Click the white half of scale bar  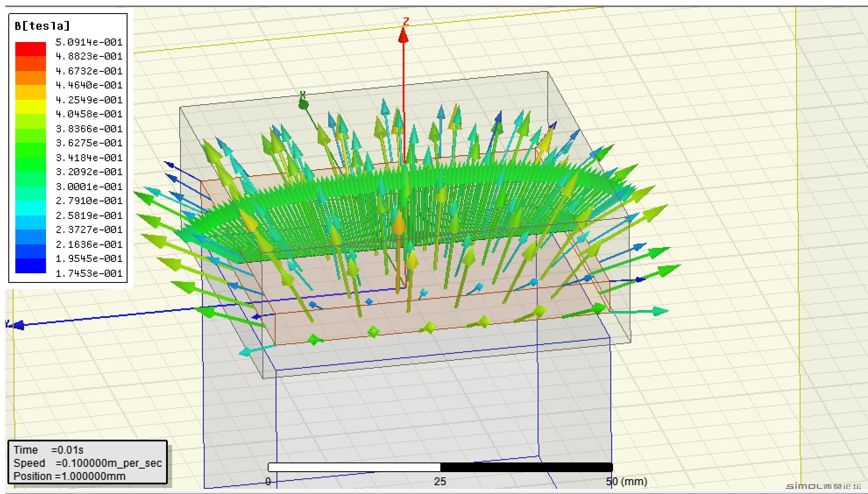coord(354,467)
